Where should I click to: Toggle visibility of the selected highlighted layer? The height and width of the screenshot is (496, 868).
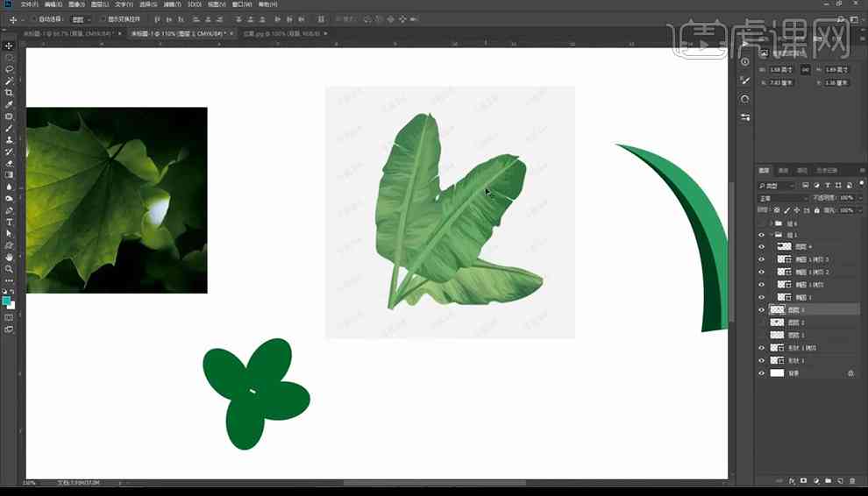(762, 310)
